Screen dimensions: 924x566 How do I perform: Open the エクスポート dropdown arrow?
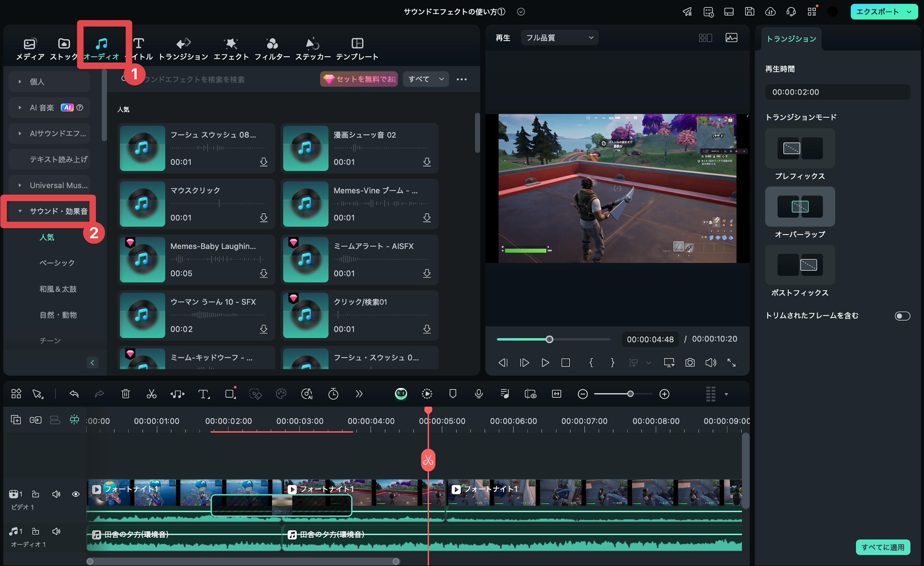909,11
